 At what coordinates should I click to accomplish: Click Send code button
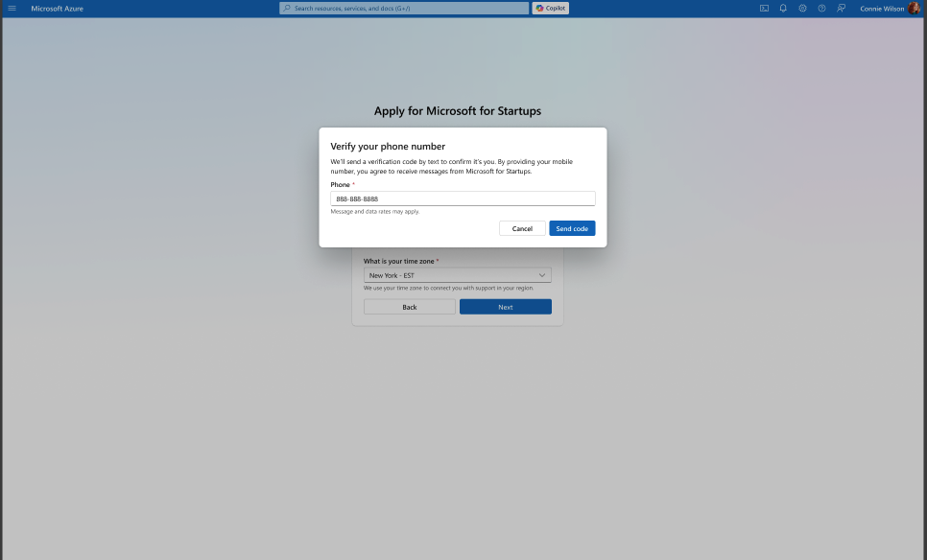(572, 228)
